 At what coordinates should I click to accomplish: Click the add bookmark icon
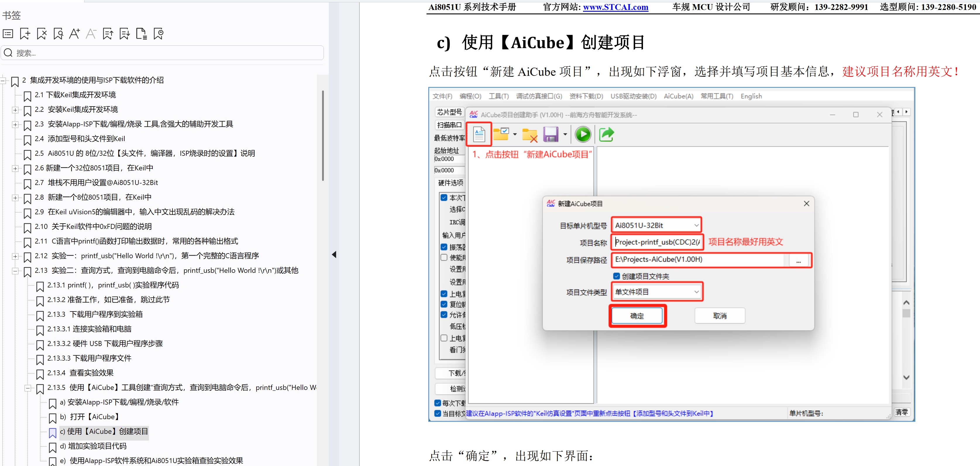25,34
